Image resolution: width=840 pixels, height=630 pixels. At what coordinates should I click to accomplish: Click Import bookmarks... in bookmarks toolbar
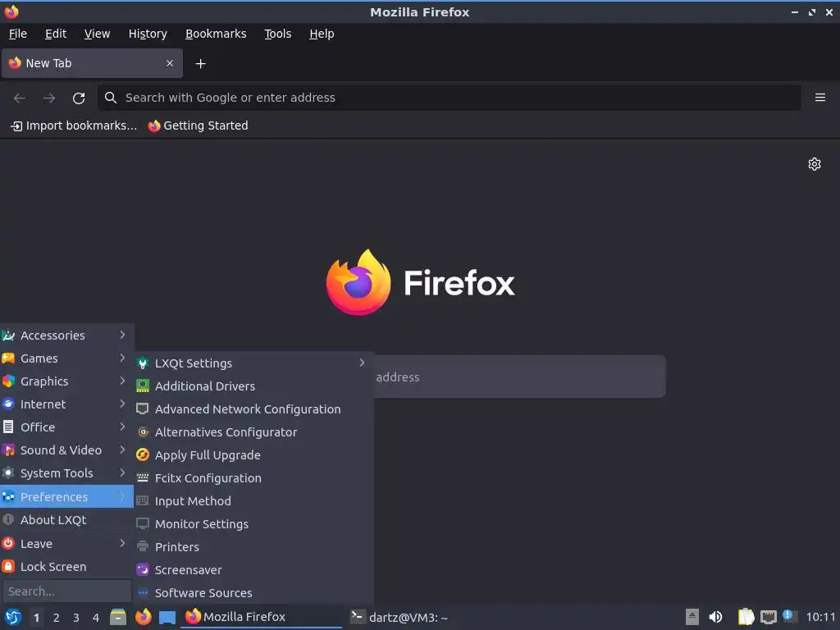pos(74,126)
